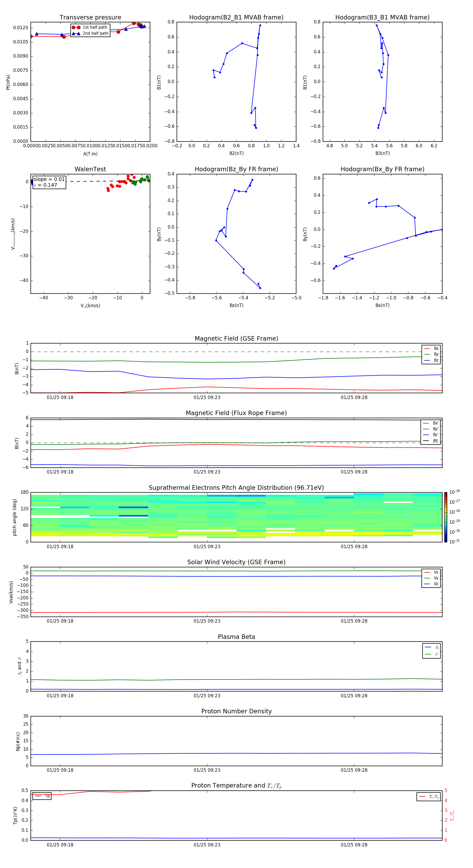
Task: Select the "1st half path" legend entry
Action: pyautogui.click(x=90, y=27)
